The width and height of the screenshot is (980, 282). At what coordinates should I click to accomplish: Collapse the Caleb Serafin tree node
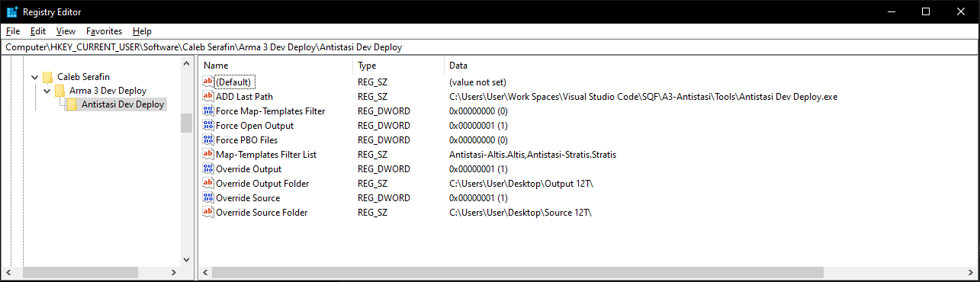[34, 76]
